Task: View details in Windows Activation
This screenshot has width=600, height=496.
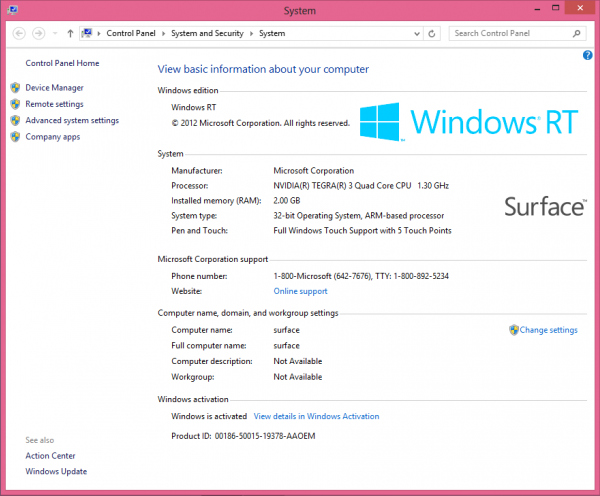Action: click(x=316, y=416)
